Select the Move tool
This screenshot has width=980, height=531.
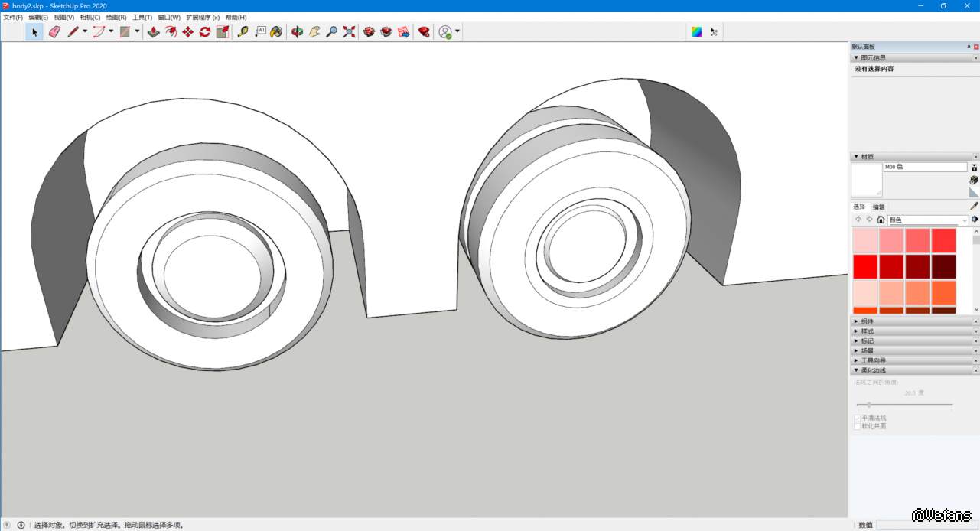click(187, 32)
